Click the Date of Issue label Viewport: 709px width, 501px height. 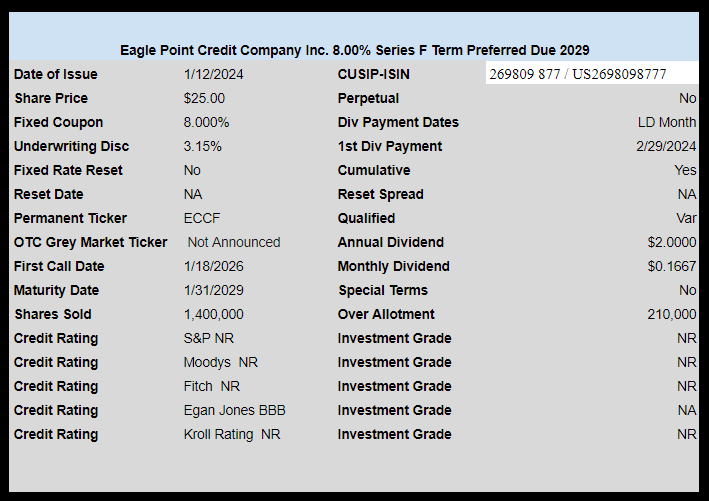pos(56,74)
